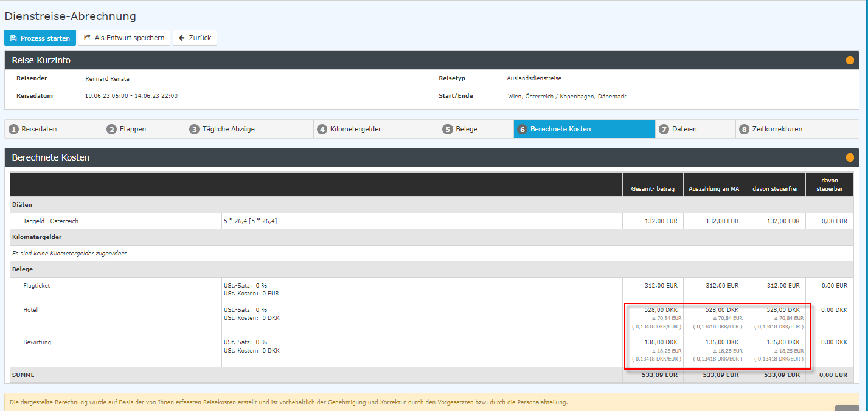This screenshot has height=411, width=868.
Task: Click the SUMME row label
Action: pyautogui.click(x=23, y=375)
